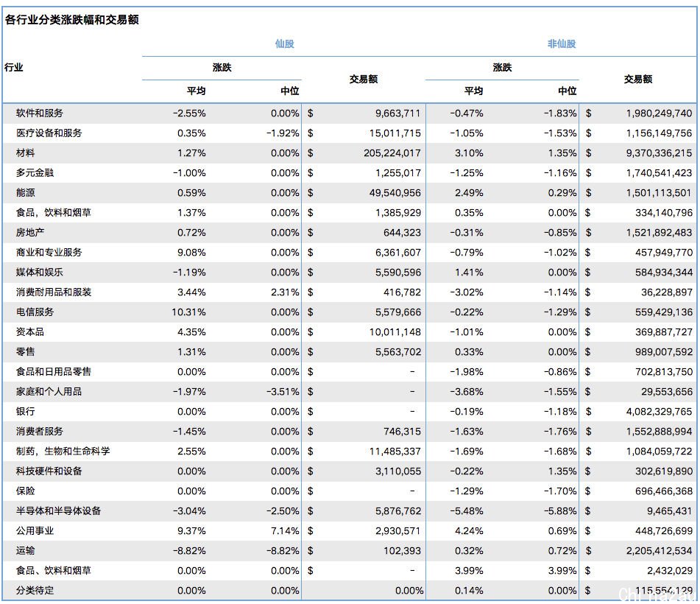
Task: Select the 医疗设备和服务 row label
Action: click(49, 133)
